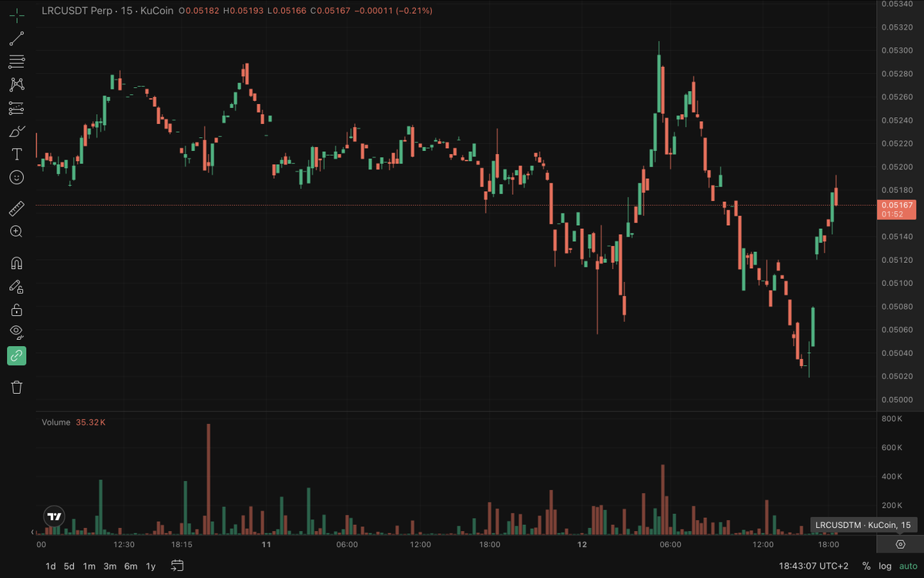This screenshot has height=578, width=924.
Task: Open the long position forecasting tool
Action: tap(16, 108)
